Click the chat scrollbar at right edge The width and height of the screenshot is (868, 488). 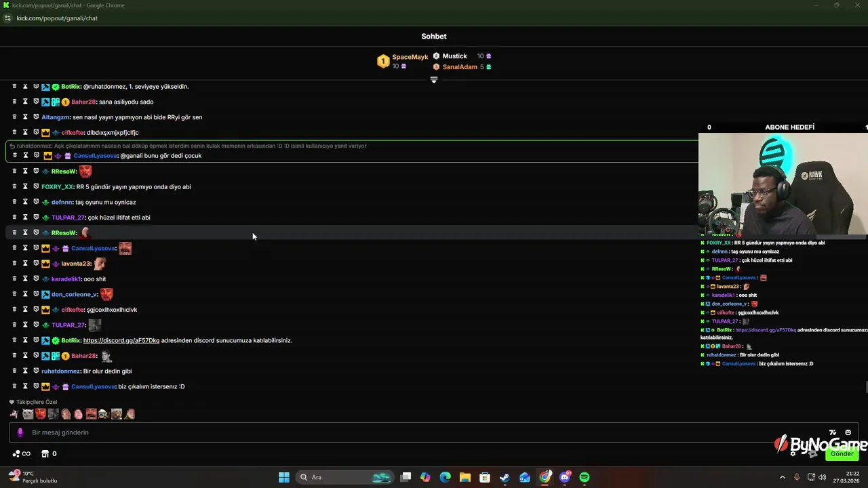(x=866, y=387)
